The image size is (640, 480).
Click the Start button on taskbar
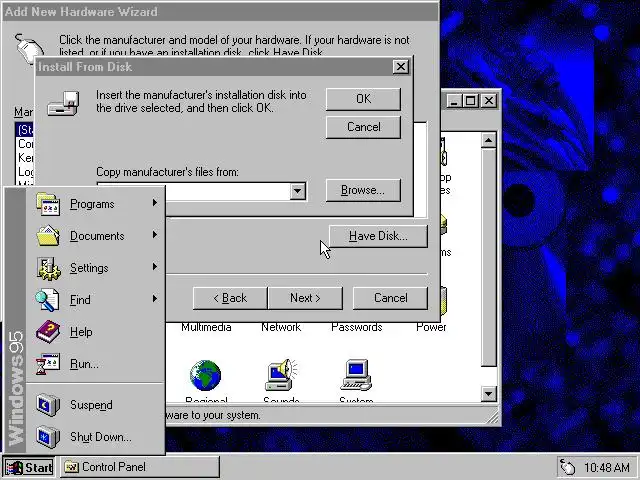(29, 467)
